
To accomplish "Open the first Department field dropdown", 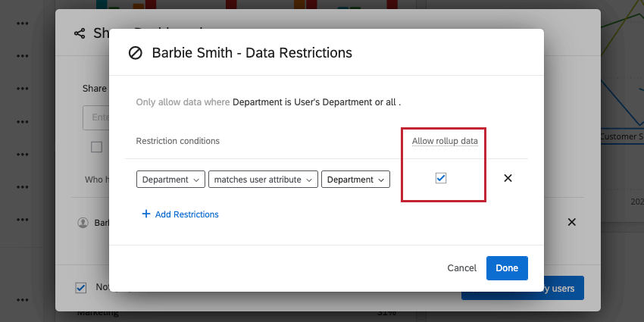I will [170, 180].
